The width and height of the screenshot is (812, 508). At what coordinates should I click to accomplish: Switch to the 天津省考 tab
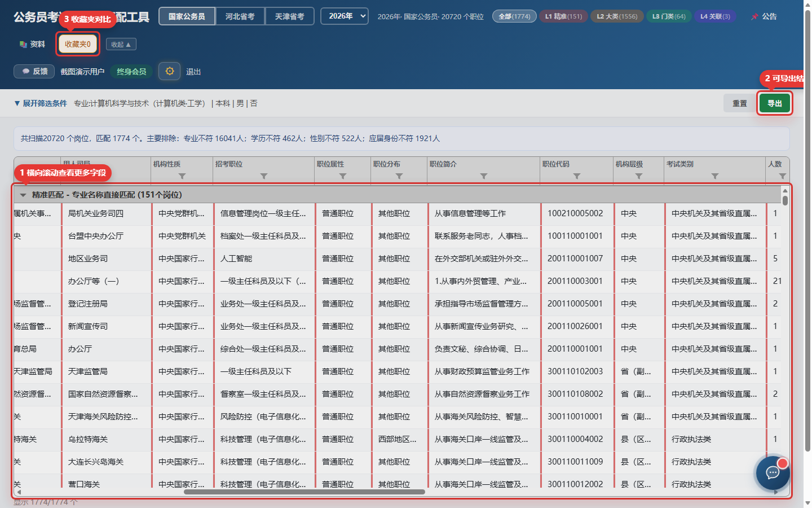coord(290,16)
